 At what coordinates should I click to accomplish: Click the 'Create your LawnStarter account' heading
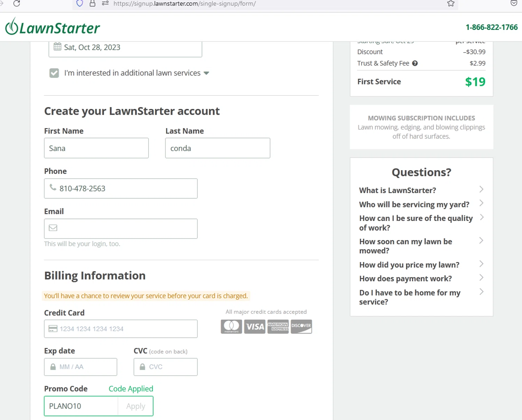tap(132, 111)
